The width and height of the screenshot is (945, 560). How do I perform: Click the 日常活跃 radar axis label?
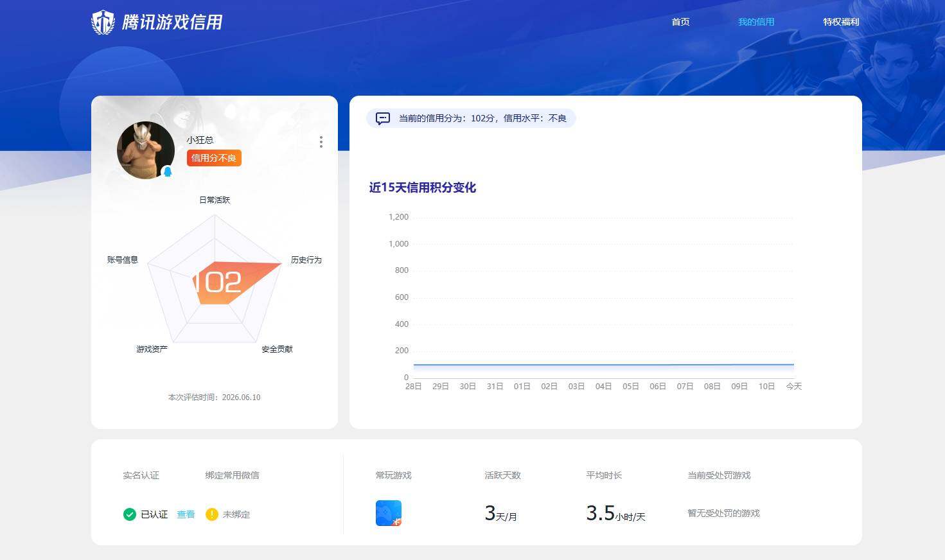tap(215, 200)
